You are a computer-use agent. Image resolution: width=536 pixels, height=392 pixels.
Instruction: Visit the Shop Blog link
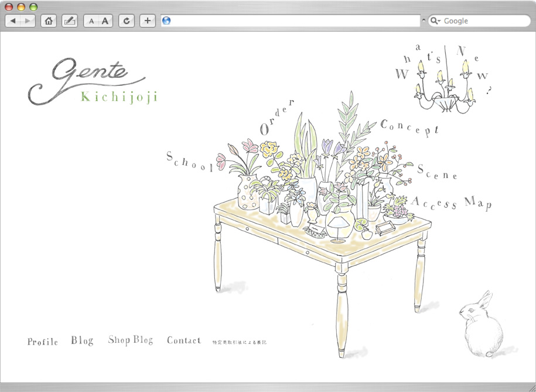(131, 340)
